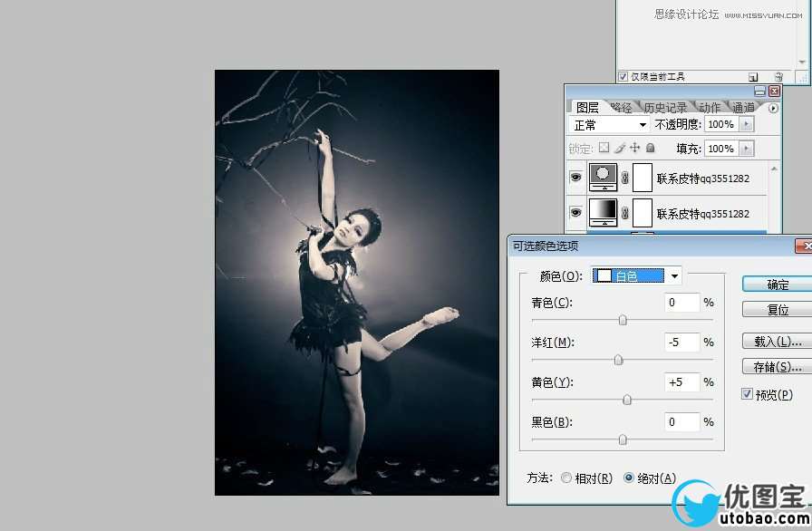Click the 不透明度 value field
The image size is (812, 531).
click(720, 124)
